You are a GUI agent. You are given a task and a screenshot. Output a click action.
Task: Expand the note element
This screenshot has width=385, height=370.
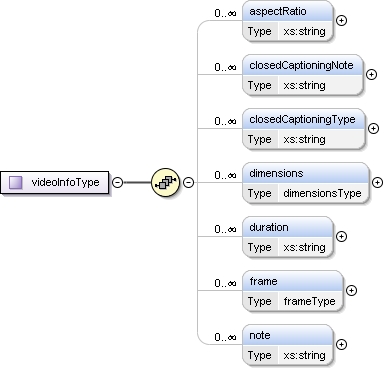tap(341, 344)
